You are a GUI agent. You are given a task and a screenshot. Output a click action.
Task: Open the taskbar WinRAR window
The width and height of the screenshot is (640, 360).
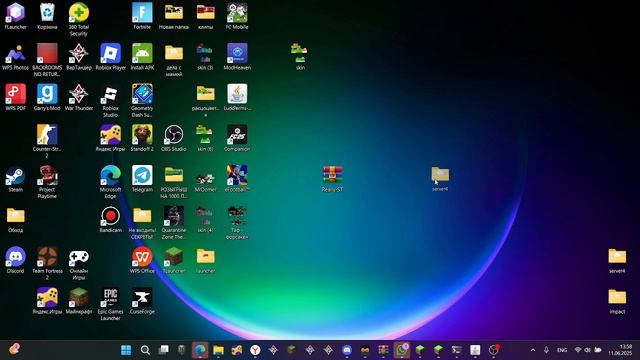point(383,350)
